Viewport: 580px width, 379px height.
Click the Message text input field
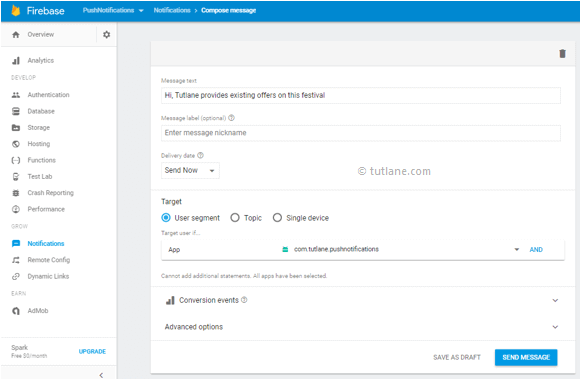(x=361, y=95)
